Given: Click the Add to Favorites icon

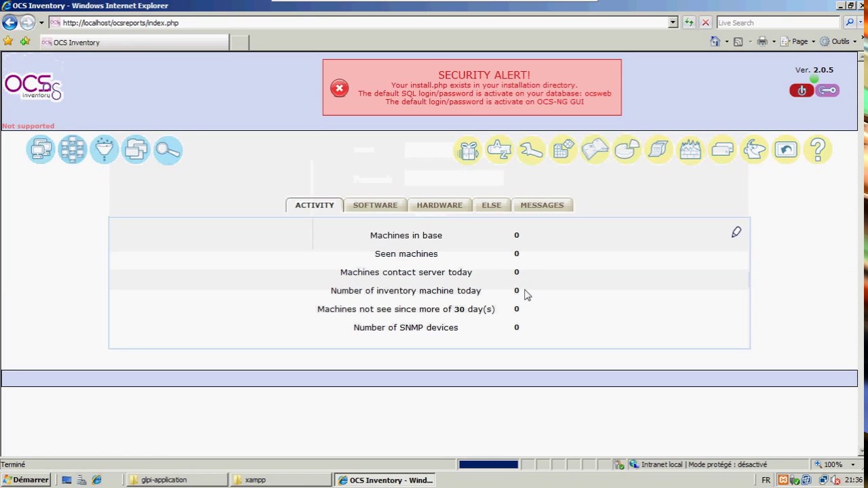Looking at the screenshot, I should [x=25, y=41].
